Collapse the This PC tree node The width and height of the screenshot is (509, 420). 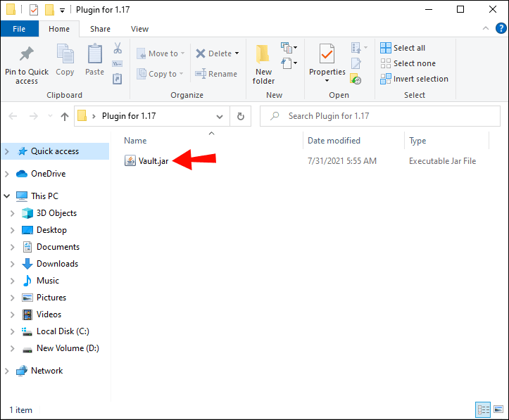tap(7, 196)
